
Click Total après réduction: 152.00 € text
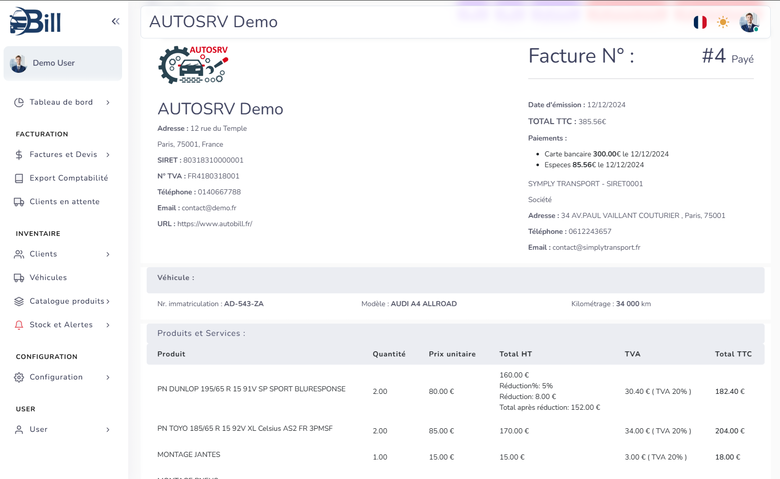[x=550, y=407]
